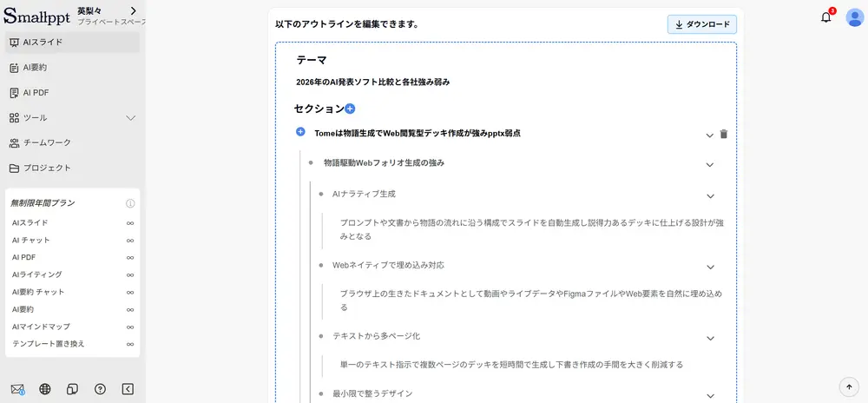Open the プロジェクト sidebar item

[x=73, y=168]
